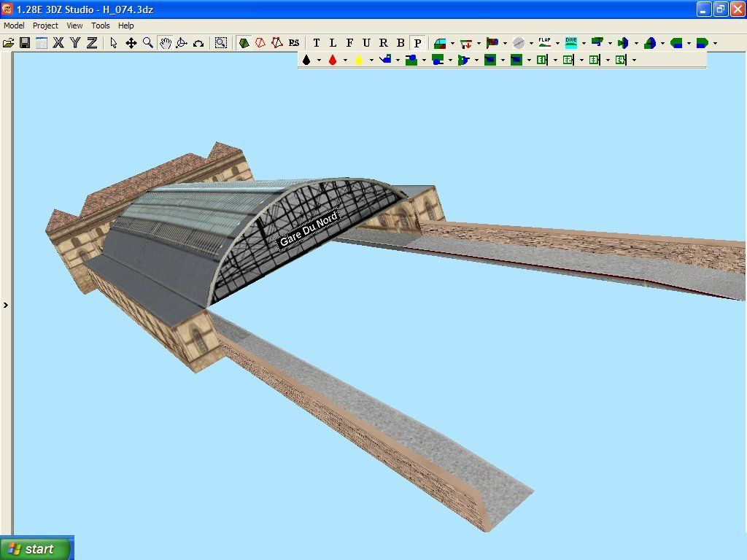Open the dropdown arrow beside the E2 icon
The height and width of the screenshot is (560, 747).
[581, 61]
